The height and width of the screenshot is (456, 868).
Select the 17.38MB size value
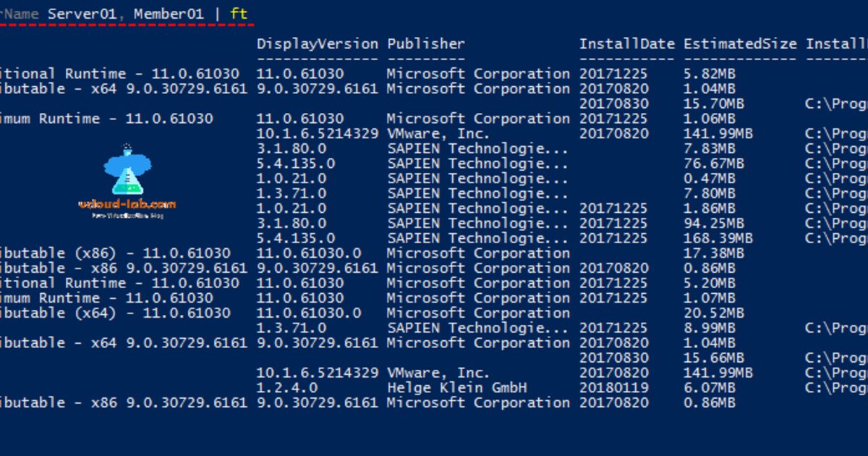coord(714,253)
